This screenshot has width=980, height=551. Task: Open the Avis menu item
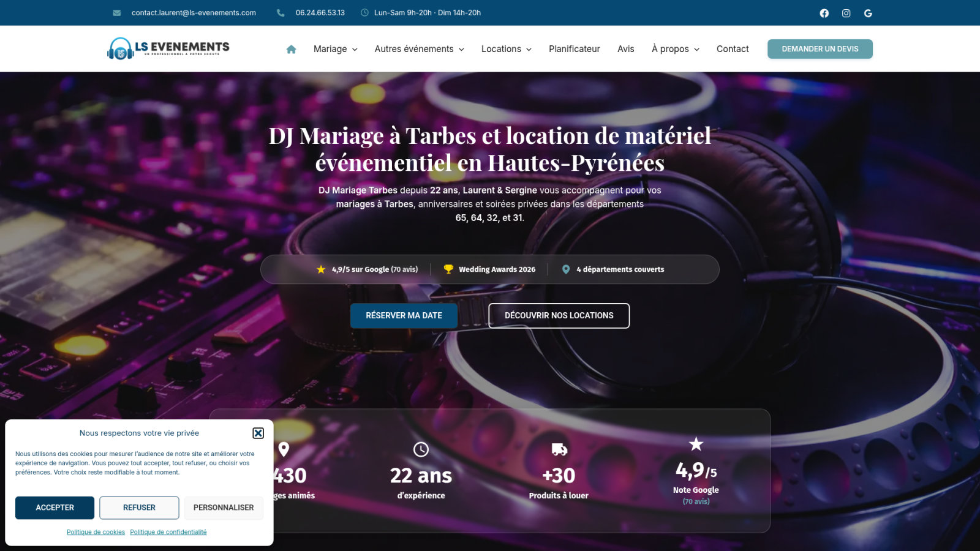(x=626, y=49)
